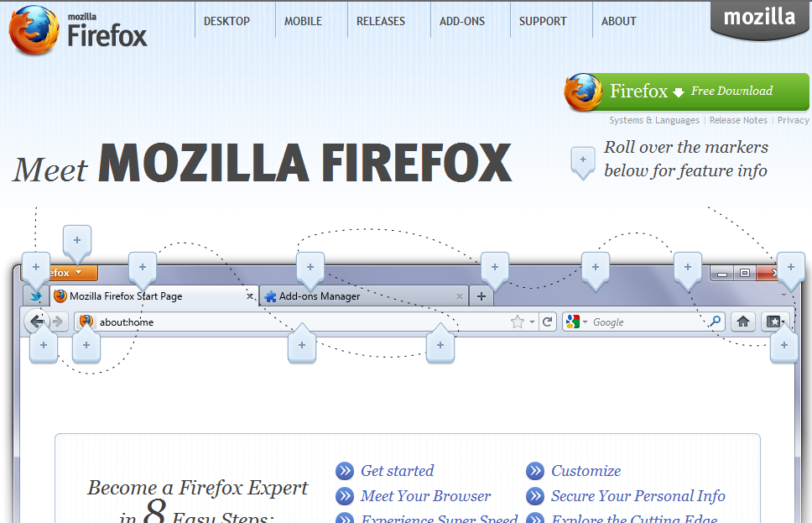Close the Add-ons Manager tab
Screen dimensions: 812x523
pos(460,296)
